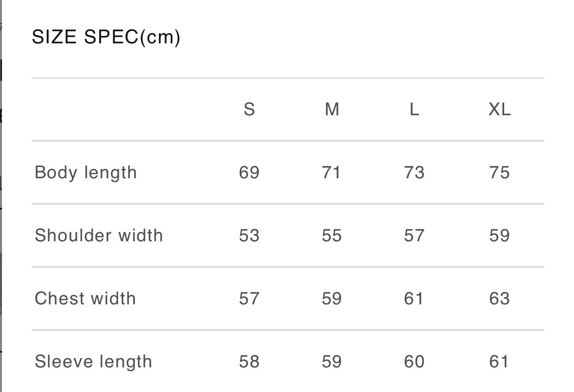Click Sleeve length value 58 for S

(x=249, y=361)
